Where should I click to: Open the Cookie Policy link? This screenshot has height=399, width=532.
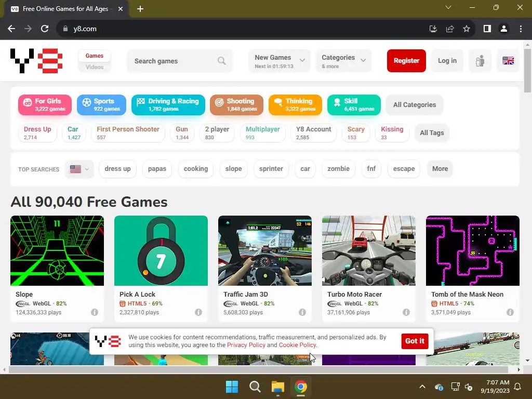point(297,345)
